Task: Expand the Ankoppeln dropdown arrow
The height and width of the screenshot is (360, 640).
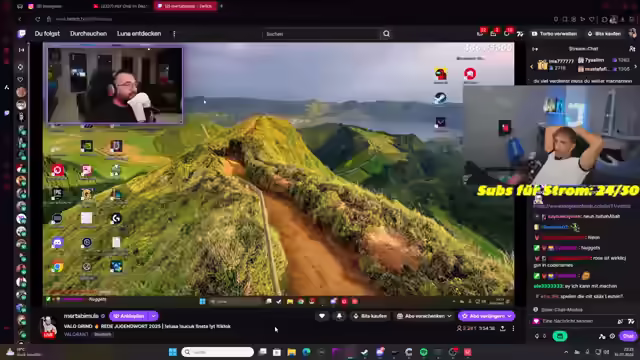Action: [153, 316]
